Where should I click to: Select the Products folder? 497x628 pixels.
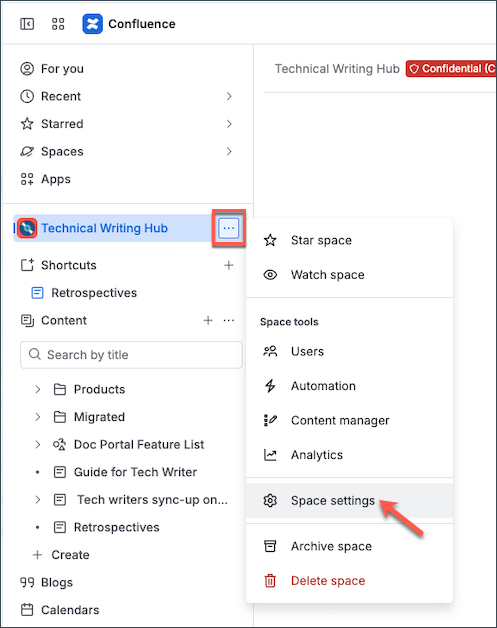[x=99, y=389]
